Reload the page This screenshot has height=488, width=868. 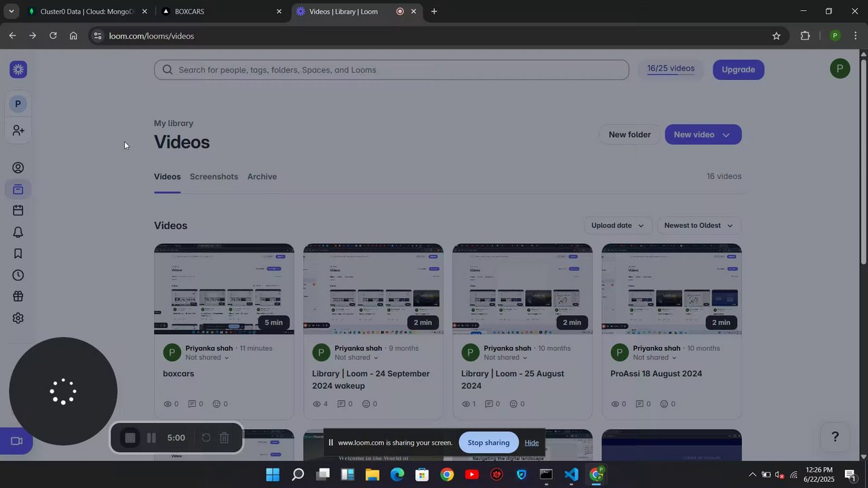pyautogui.click(x=53, y=36)
